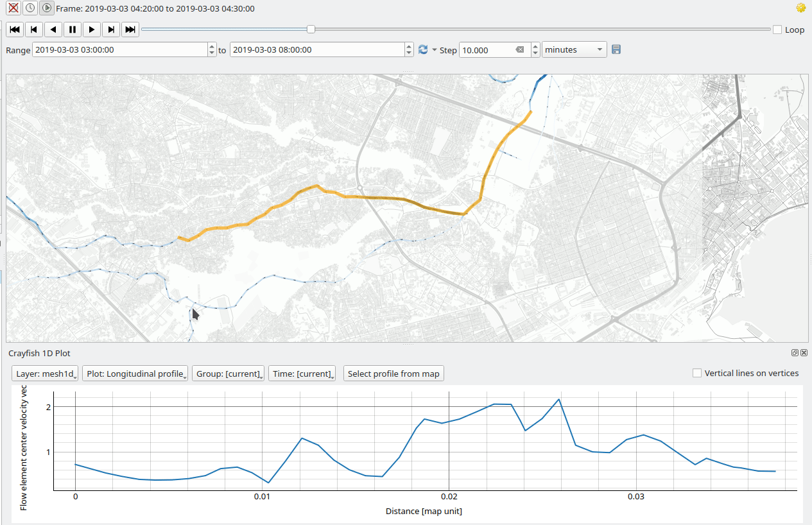Open the minutes step unit combo box
Screen dimensions: 812x525
(x=574, y=50)
